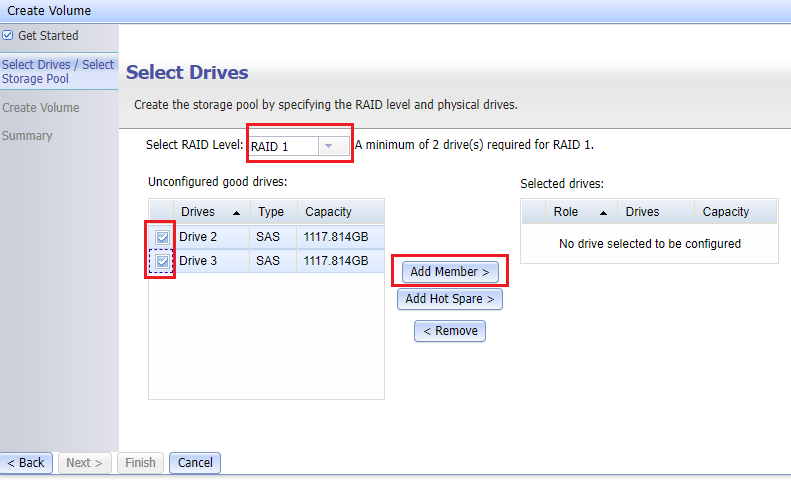
Task: Click Capacity header in Selected drives table
Action: click(726, 212)
